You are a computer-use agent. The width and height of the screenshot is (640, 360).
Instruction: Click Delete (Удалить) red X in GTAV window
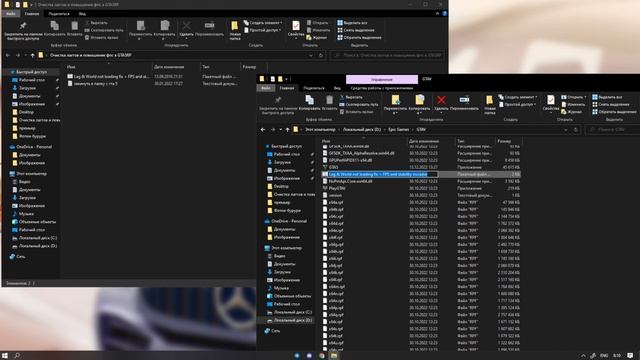[x=441, y=103]
